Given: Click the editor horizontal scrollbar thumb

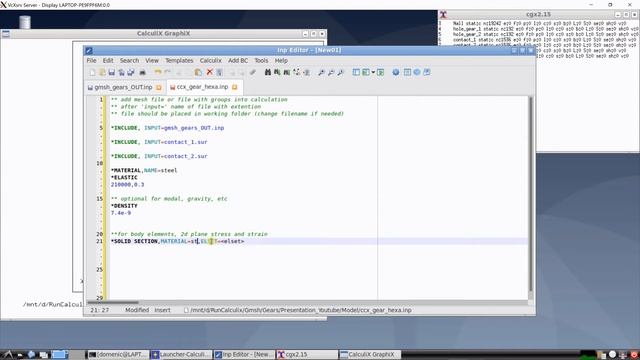Looking at the screenshot, I should click(113, 303).
